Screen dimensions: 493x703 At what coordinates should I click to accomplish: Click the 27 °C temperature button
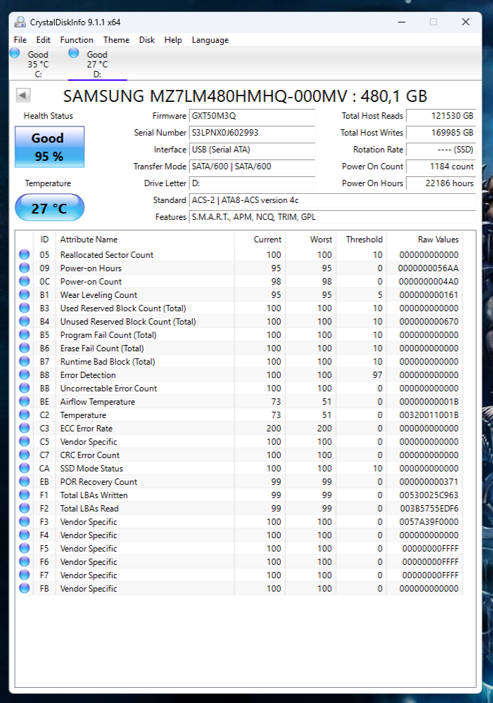(x=49, y=208)
